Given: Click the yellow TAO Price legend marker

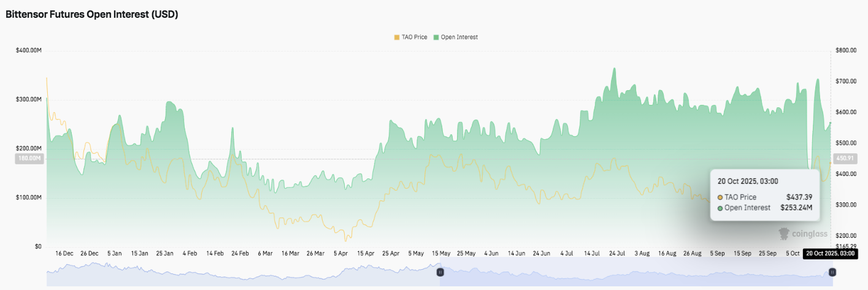Looking at the screenshot, I should coord(397,37).
